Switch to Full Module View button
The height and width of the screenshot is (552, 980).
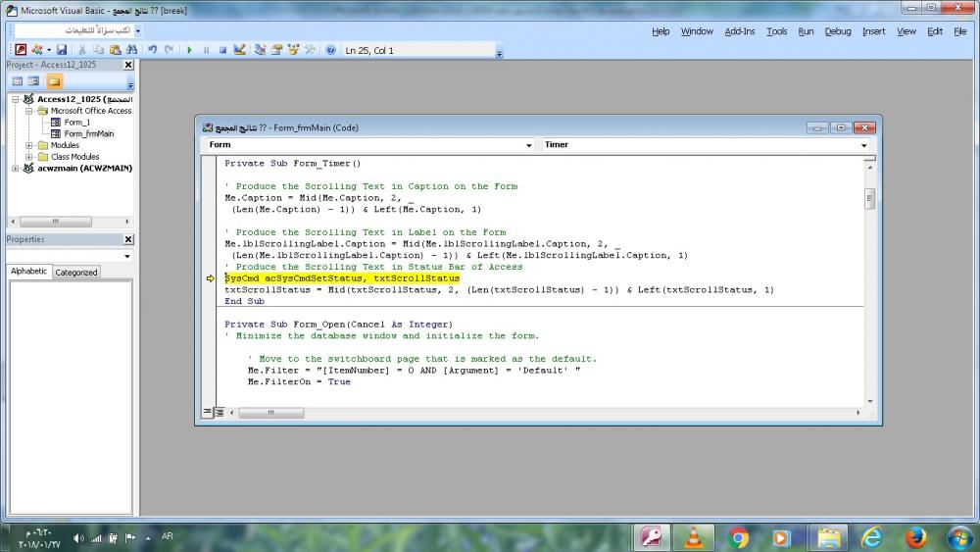click(220, 413)
